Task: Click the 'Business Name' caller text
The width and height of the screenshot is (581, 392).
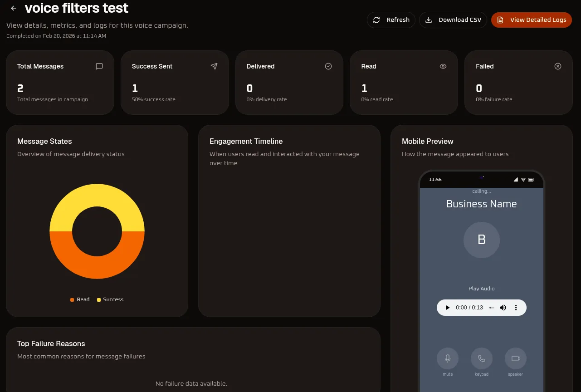Action: [x=482, y=204]
